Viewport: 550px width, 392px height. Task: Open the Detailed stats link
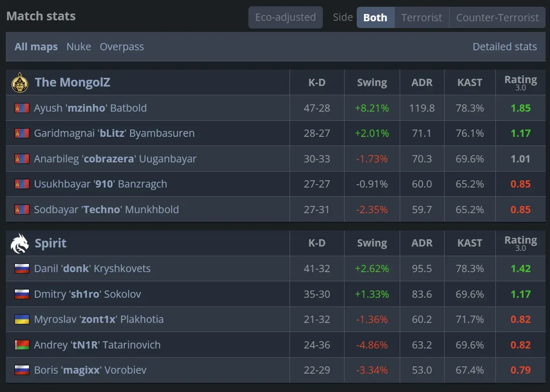coord(505,47)
